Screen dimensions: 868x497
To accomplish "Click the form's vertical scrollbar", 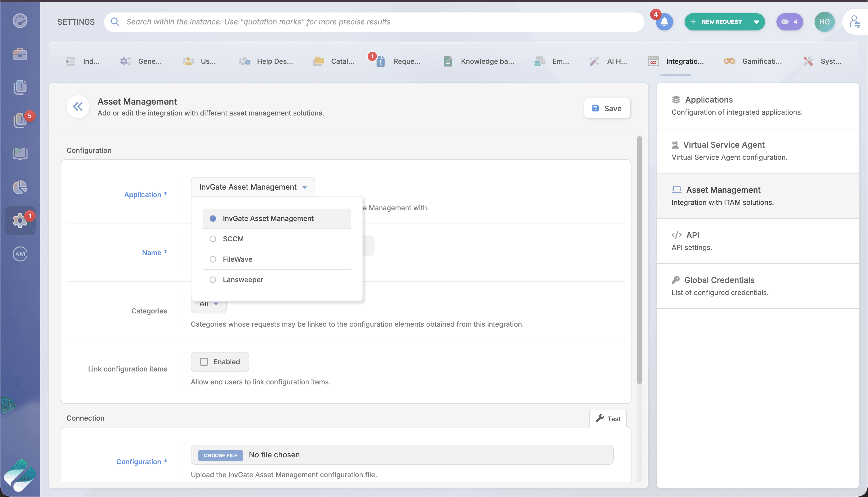I will (639, 260).
